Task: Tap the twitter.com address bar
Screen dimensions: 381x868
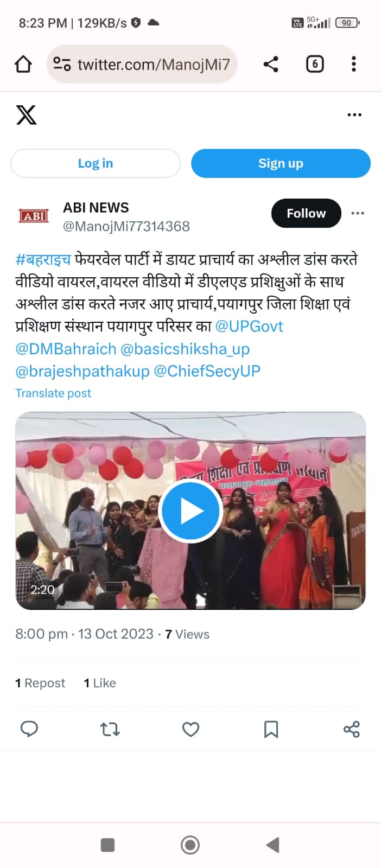Action: tap(142, 64)
